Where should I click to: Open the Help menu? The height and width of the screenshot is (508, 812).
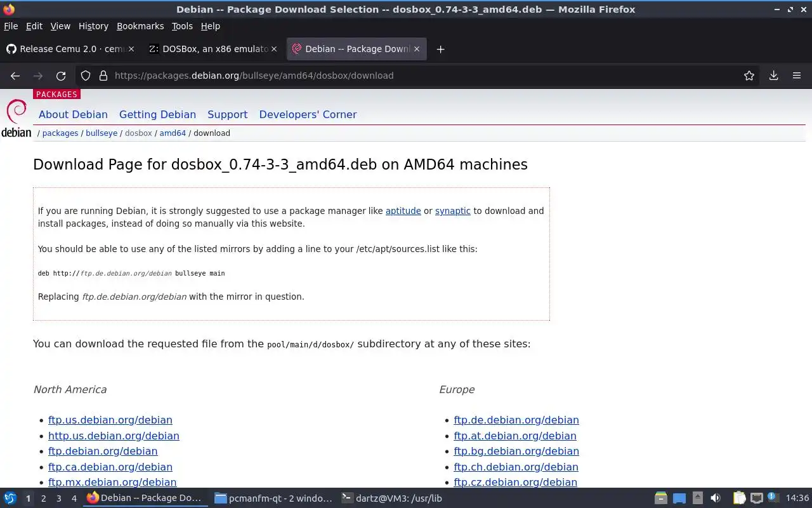click(210, 26)
